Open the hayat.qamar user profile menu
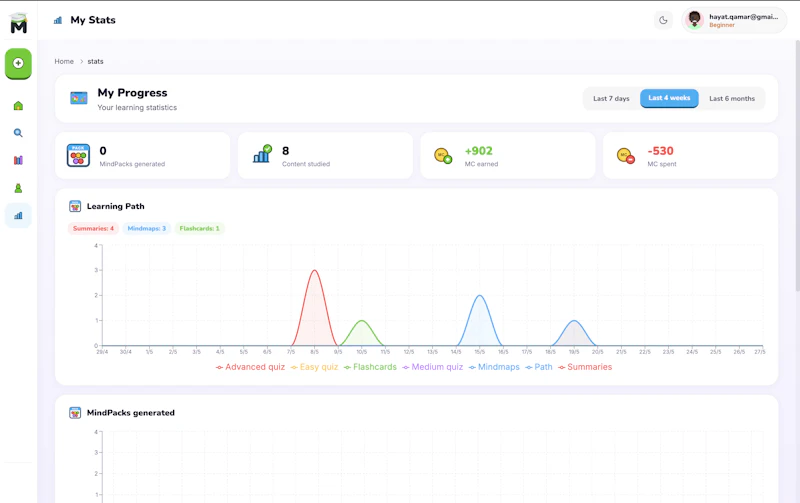800x503 pixels. tap(734, 20)
